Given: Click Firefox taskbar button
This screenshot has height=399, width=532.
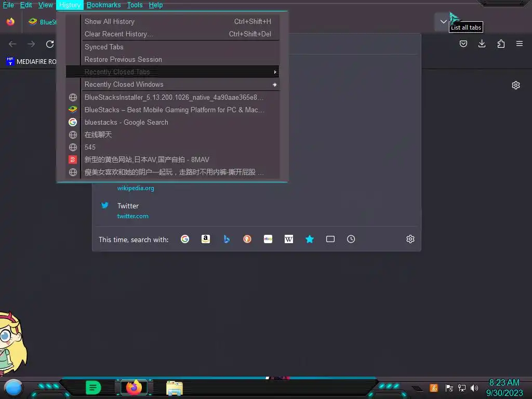Looking at the screenshot, I should [134, 388].
